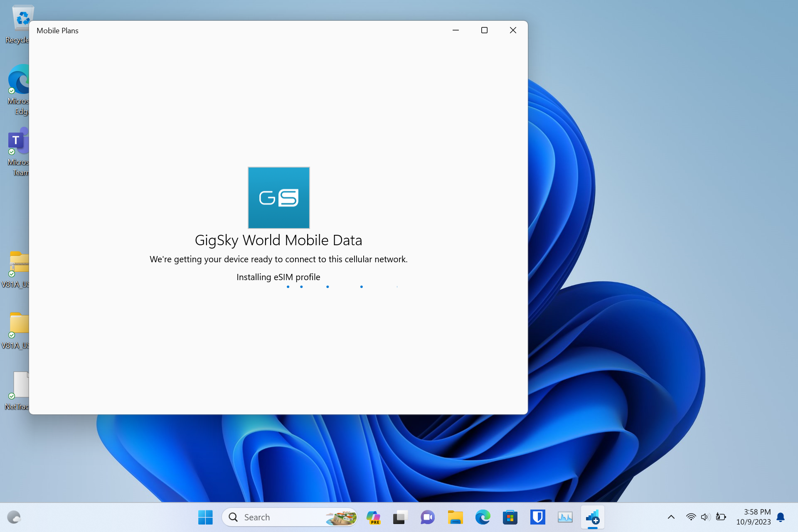Open Microsoft Edge from the taskbar
This screenshot has height=532, width=798.
(483, 517)
